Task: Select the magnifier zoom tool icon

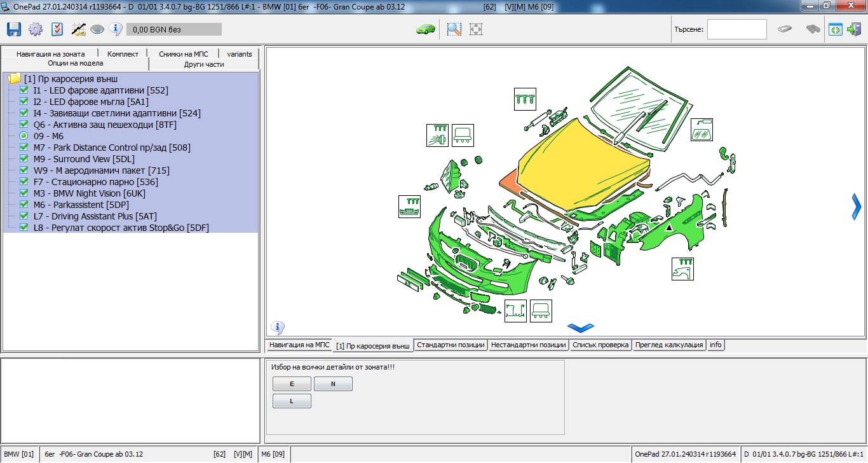Action: (x=454, y=29)
